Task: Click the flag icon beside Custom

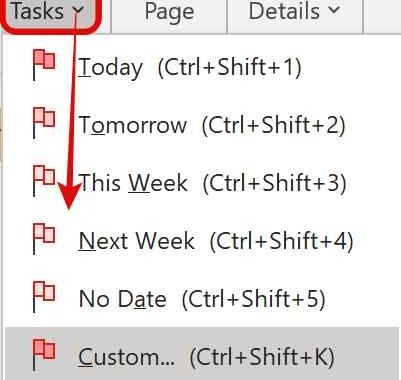Action: coord(44,355)
